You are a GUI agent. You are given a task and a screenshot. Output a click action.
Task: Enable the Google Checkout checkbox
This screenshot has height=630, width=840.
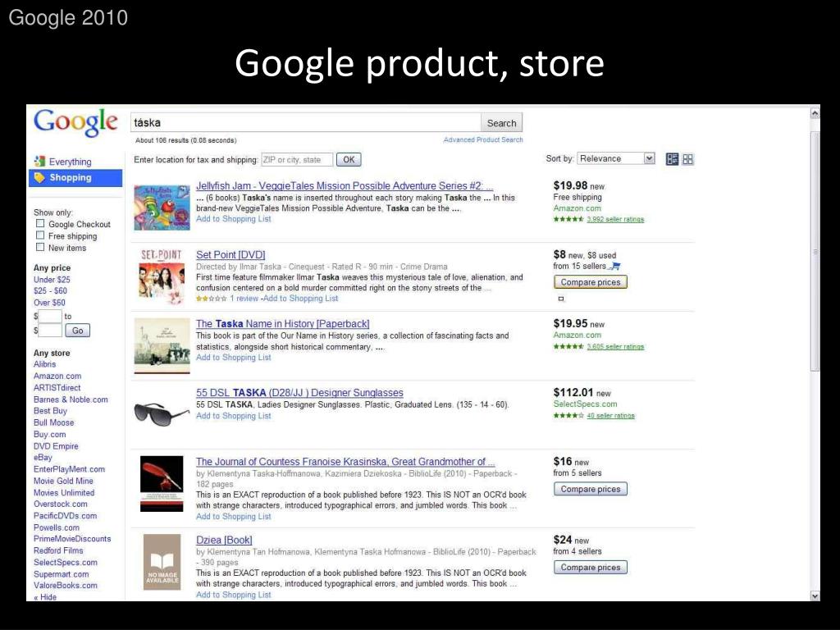pyautogui.click(x=40, y=223)
